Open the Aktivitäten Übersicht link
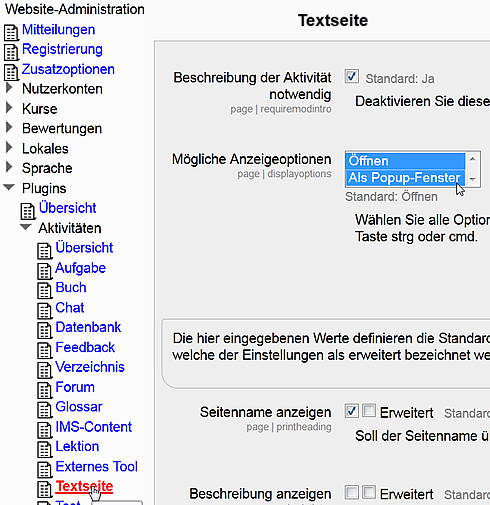490x505 pixels. [x=84, y=248]
